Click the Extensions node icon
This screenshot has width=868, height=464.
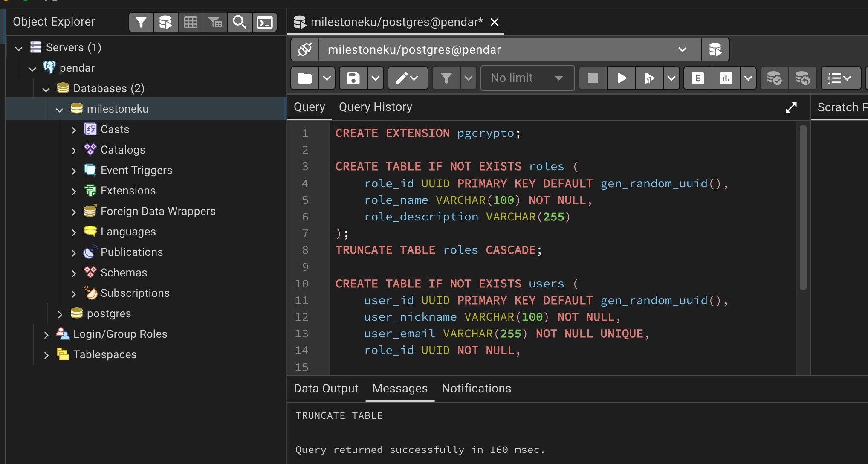click(90, 191)
